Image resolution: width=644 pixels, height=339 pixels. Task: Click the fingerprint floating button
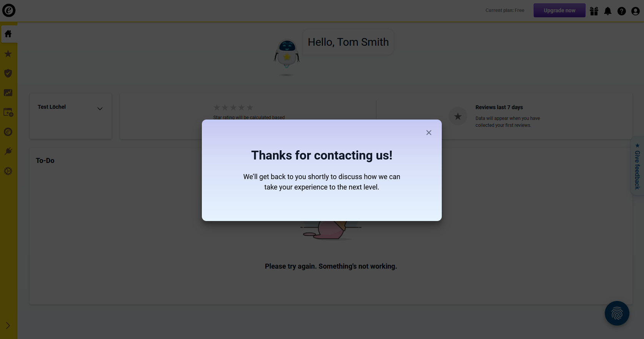tap(617, 313)
